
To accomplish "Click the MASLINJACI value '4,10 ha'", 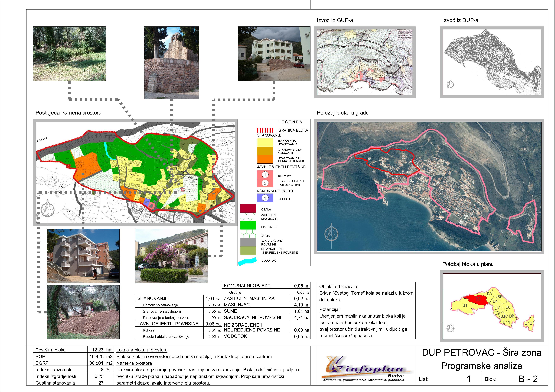I will click(x=302, y=305).
